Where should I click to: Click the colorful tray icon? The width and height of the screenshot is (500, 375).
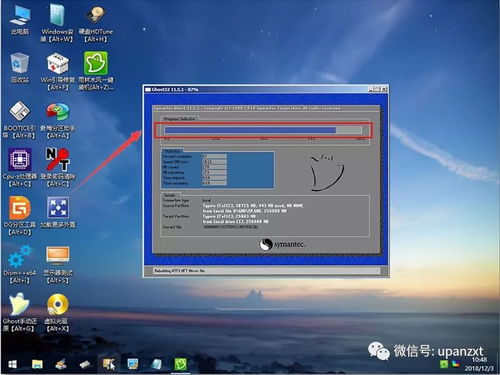(456, 364)
